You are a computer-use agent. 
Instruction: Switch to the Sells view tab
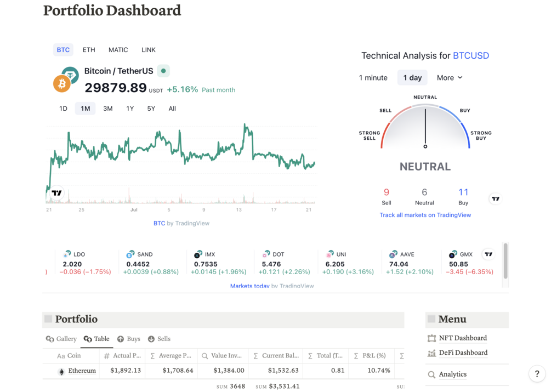point(159,339)
